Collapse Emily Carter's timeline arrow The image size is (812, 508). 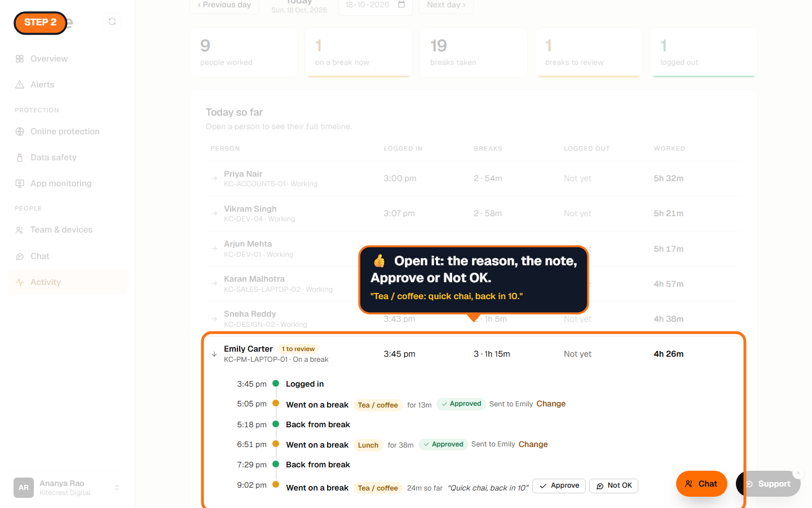[x=214, y=354]
